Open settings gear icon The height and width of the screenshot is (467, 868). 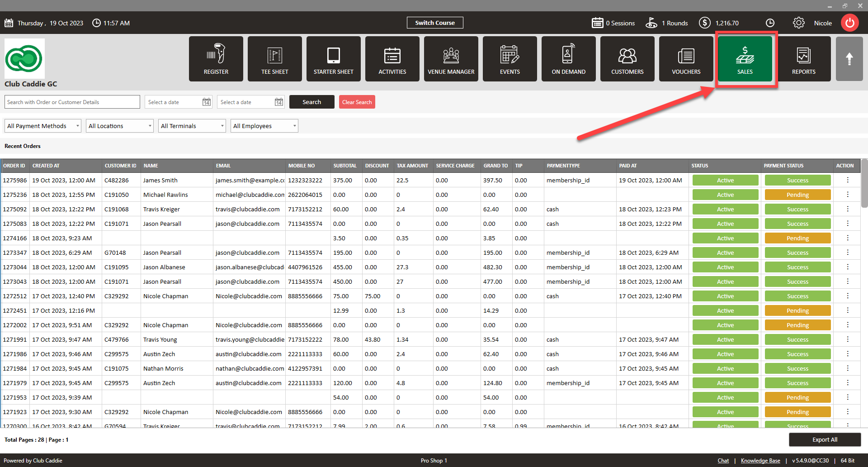tap(799, 23)
